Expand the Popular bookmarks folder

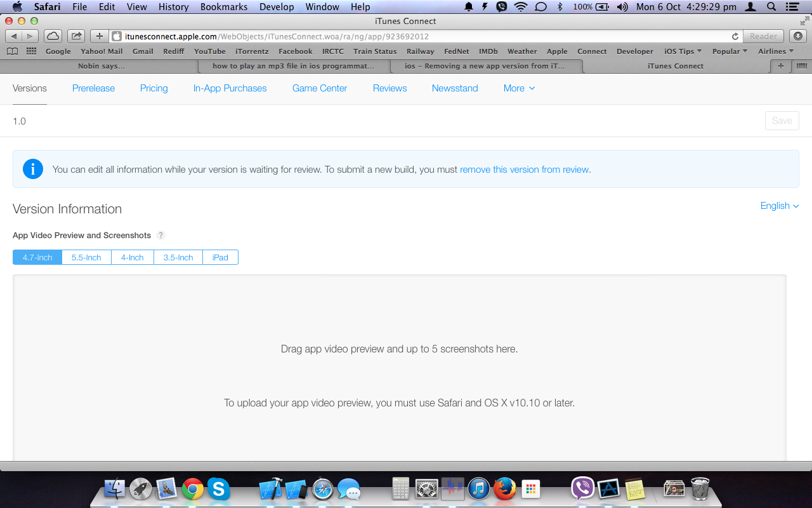click(730, 51)
